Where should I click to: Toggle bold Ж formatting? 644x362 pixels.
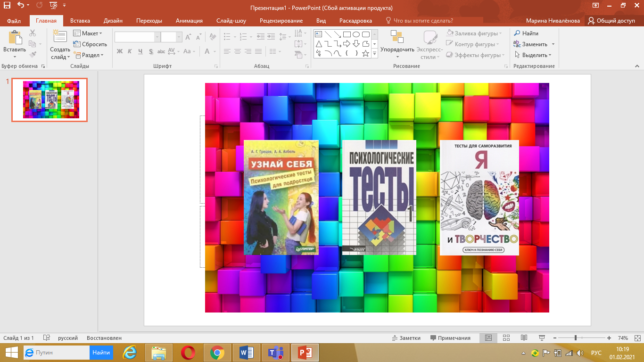[120, 51]
